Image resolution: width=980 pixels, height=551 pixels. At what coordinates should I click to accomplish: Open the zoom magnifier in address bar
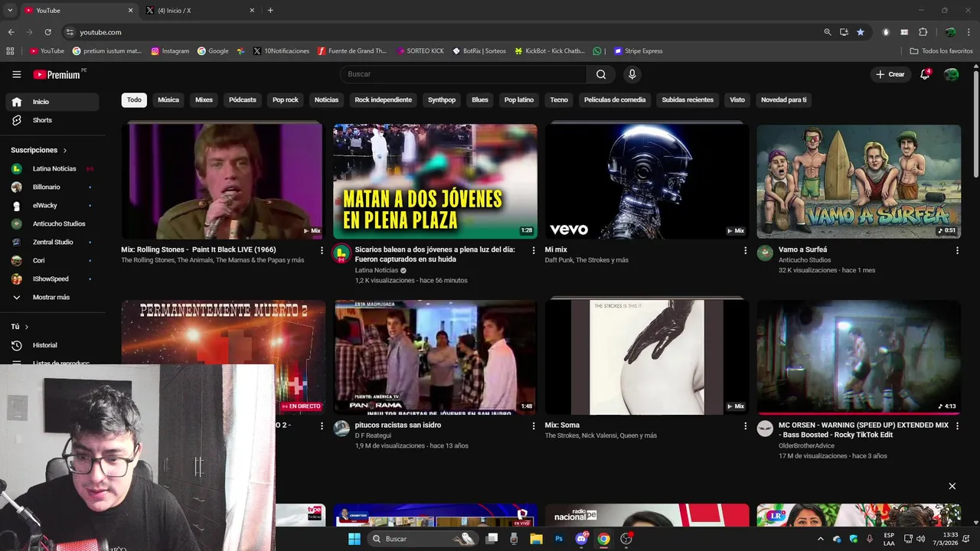click(827, 32)
